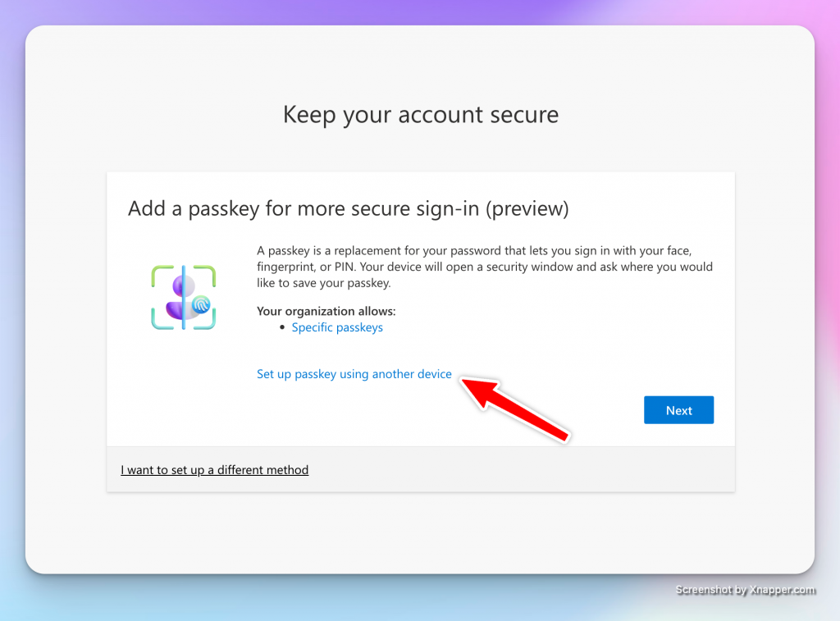Click the green top-right corner bracket of the scan frame
Image resolution: width=840 pixels, height=621 pixels.
click(x=208, y=272)
